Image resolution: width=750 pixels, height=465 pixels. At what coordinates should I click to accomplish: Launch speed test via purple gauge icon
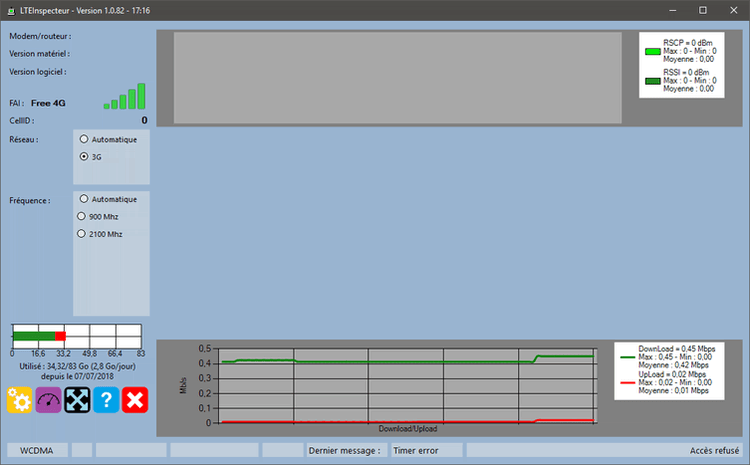tap(49, 400)
